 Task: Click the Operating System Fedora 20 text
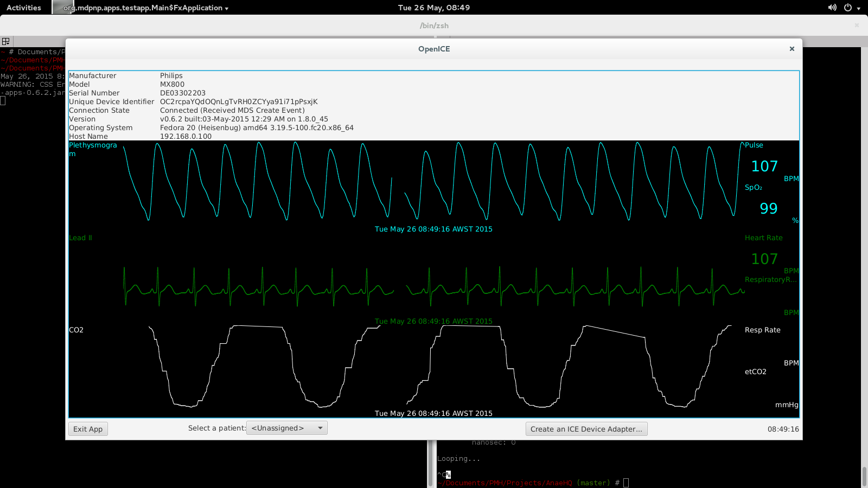click(x=257, y=127)
